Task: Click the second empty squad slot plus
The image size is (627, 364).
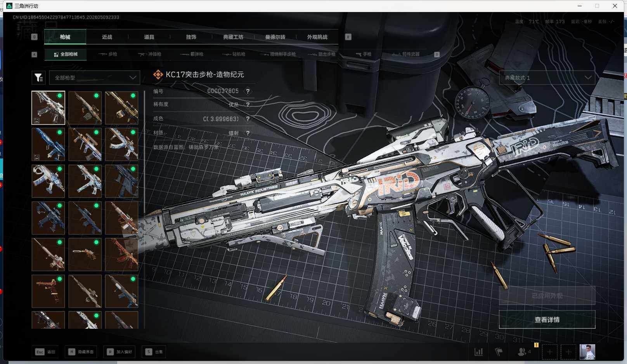Action: click(x=568, y=352)
